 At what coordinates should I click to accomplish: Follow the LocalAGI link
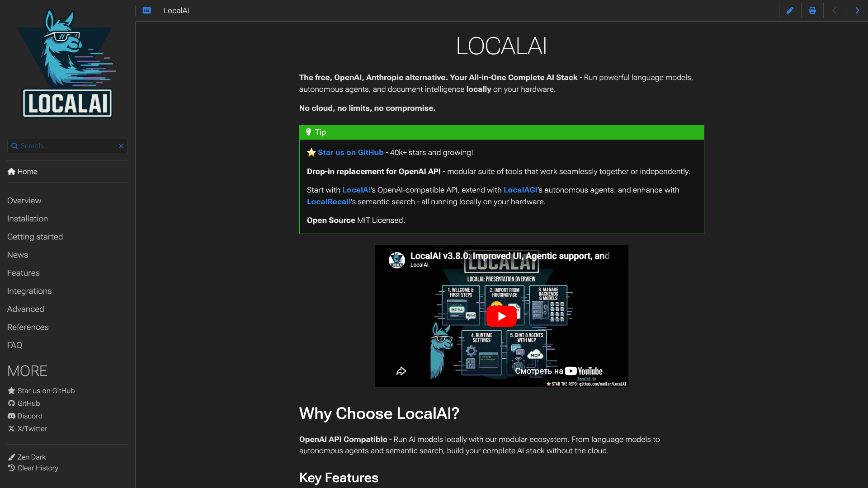coord(520,190)
